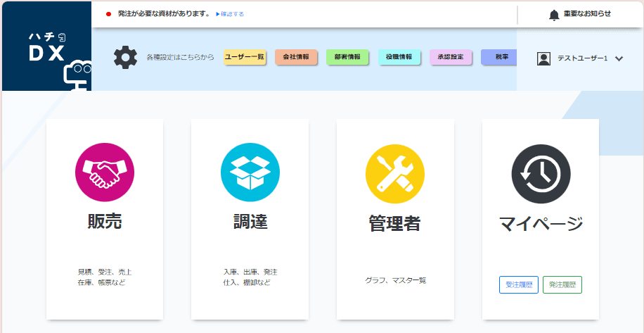
Task: Open 発注履歴 from マイページ
Action: [x=562, y=285]
